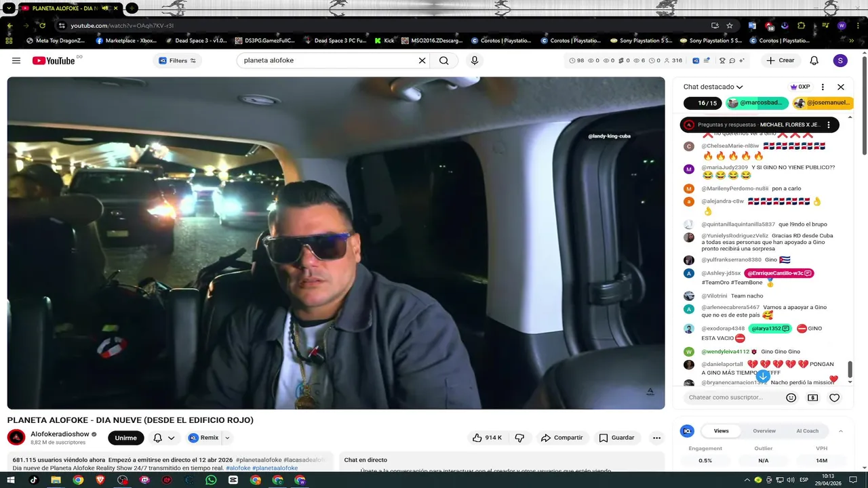Close the live chat panel
868x488 pixels.
841,87
